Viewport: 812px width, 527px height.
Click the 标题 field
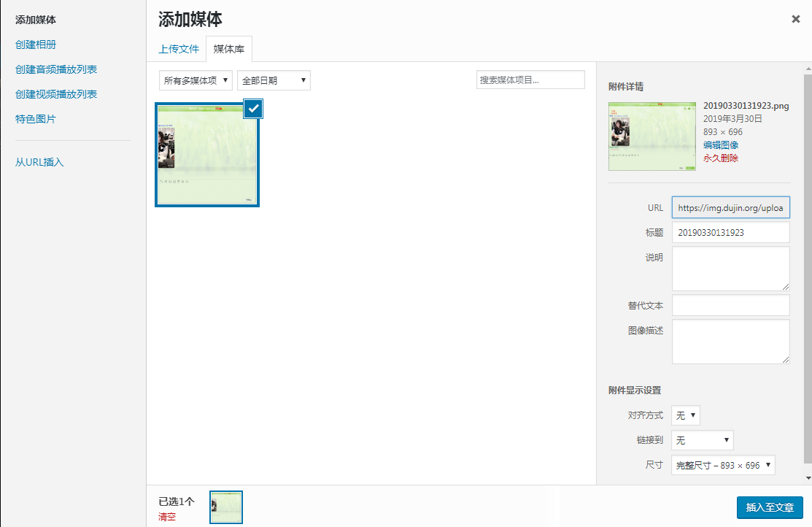731,232
